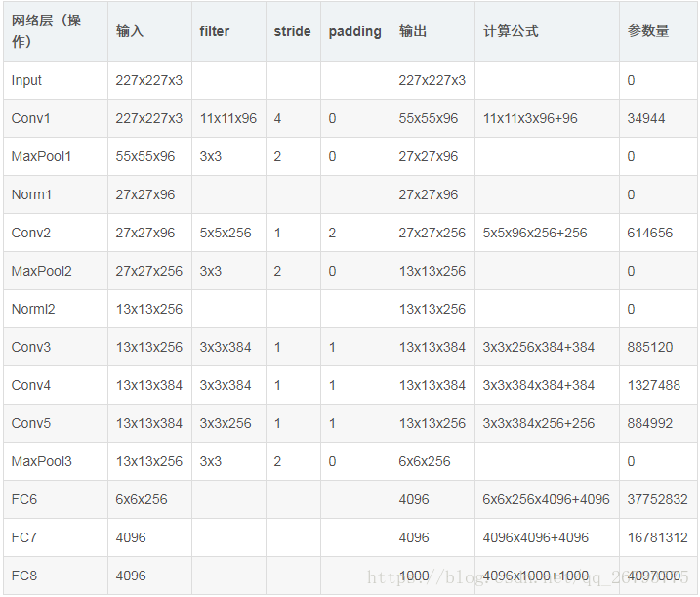Screen dimensions: 700x597
Task: Click the FC6 input cell '6x6x256'
Action: point(142,499)
